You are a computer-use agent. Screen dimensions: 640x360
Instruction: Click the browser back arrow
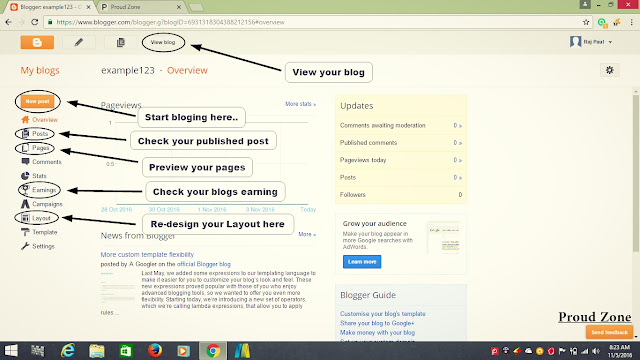[x=9, y=22]
